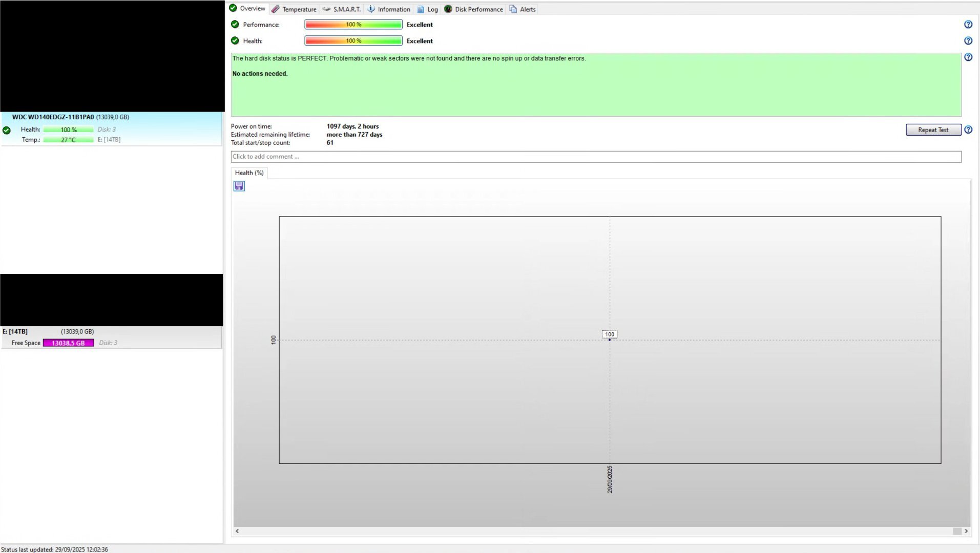
Task: Open help for the Performance rating
Action: tap(968, 25)
